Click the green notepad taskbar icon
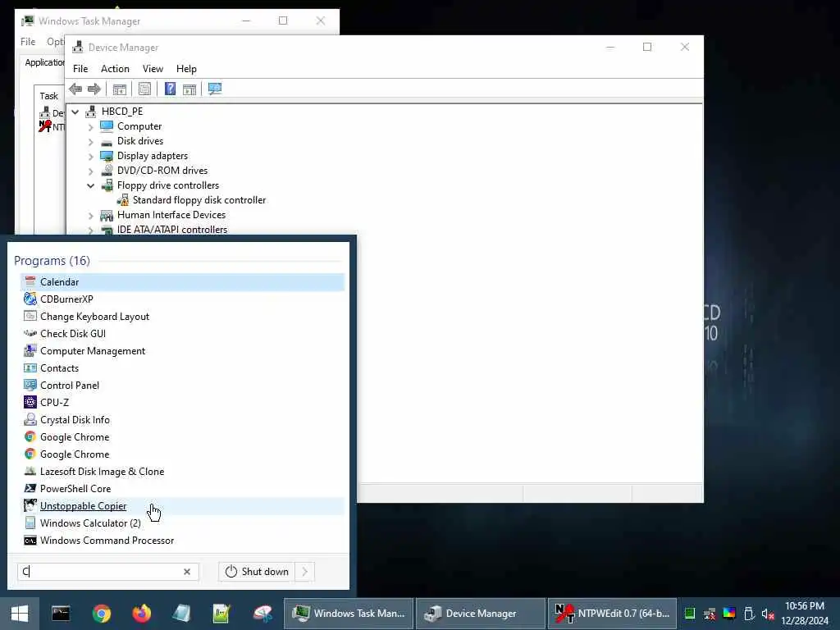Viewport: 840px width, 630px height. point(221,614)
